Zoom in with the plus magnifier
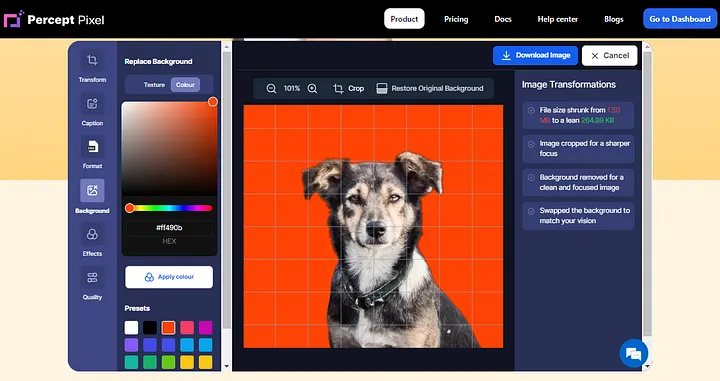720x381 pixels. (312, 89)
